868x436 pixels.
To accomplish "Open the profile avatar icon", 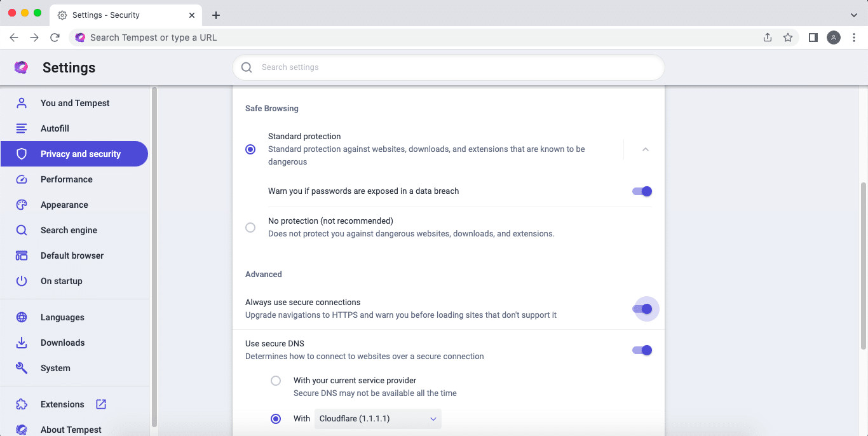I will [x=834, y=37].
